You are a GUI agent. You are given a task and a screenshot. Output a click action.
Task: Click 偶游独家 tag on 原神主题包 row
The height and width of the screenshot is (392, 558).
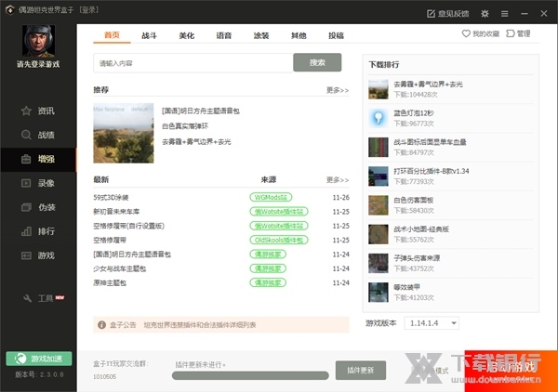pos(268,282)
